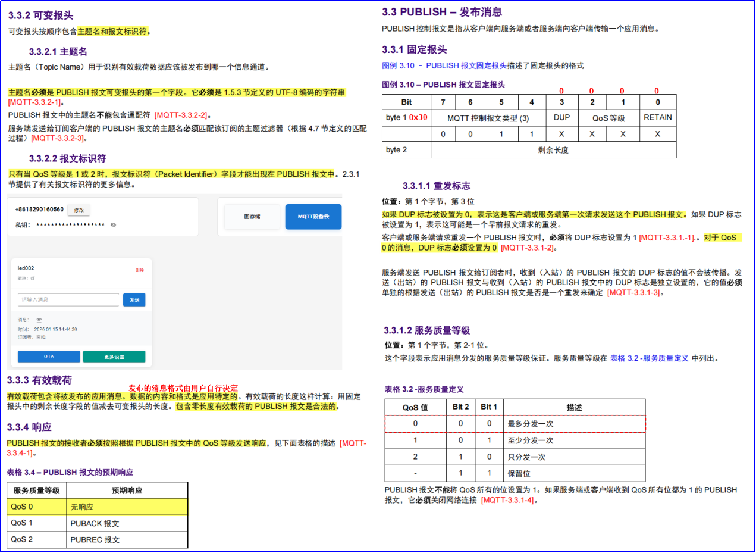Click the [MQTT-3.3.2-2] reference

181,115
